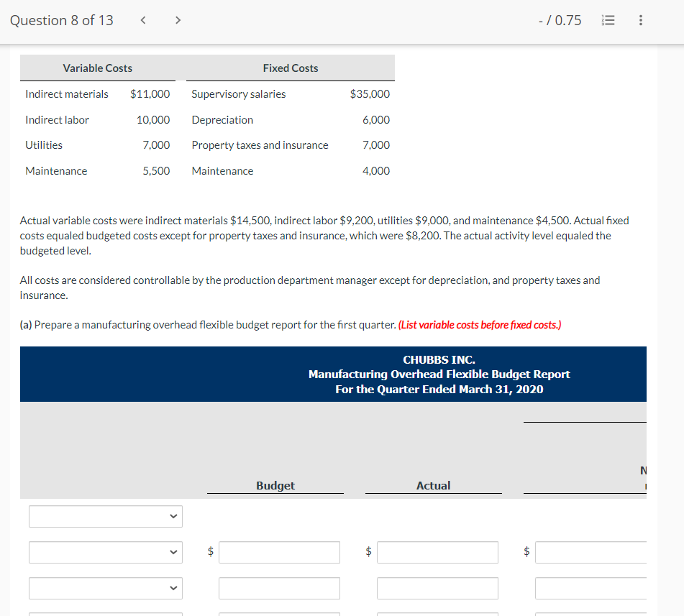Click the 'Actual' column header
Image resolution: width=684 pixels, height=616 pixels.
tap(433, 485)
